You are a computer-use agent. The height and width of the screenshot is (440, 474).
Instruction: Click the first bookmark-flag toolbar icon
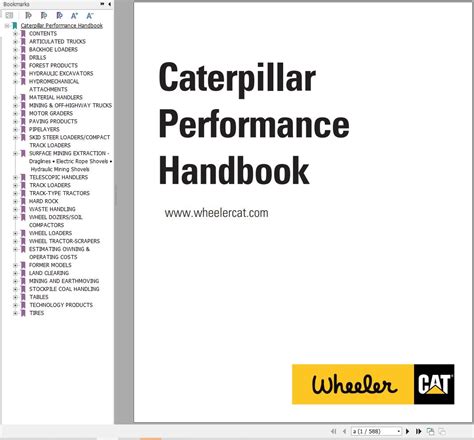point(28,15)
